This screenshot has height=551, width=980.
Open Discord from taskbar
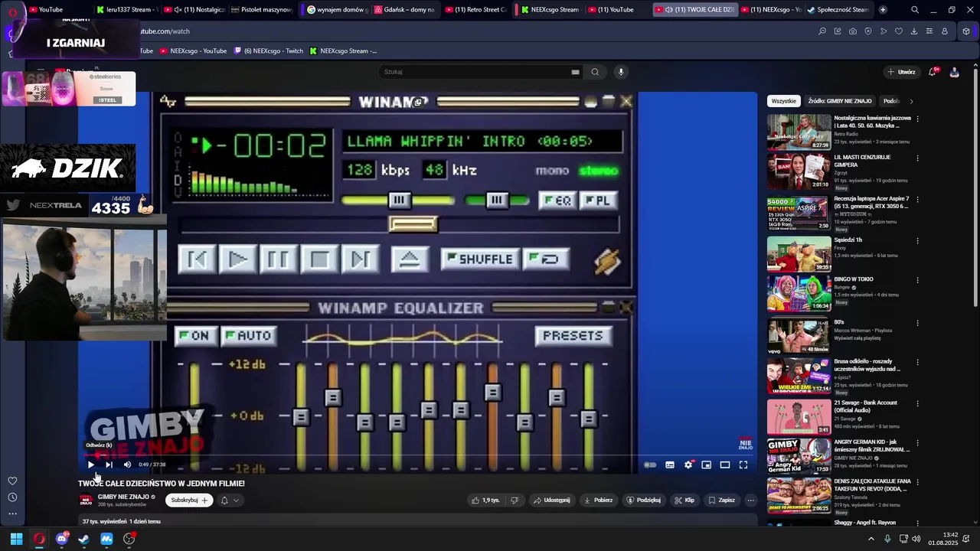[x=62, y=539]
